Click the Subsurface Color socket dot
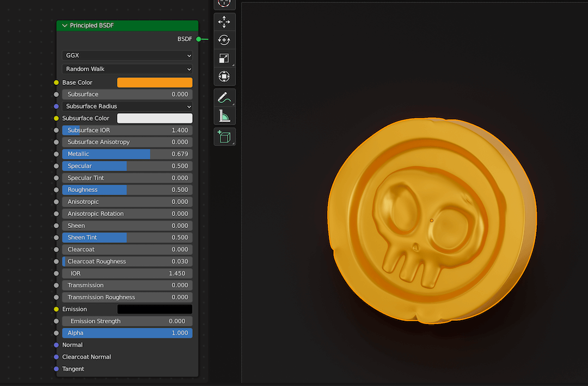 (56, 118)
